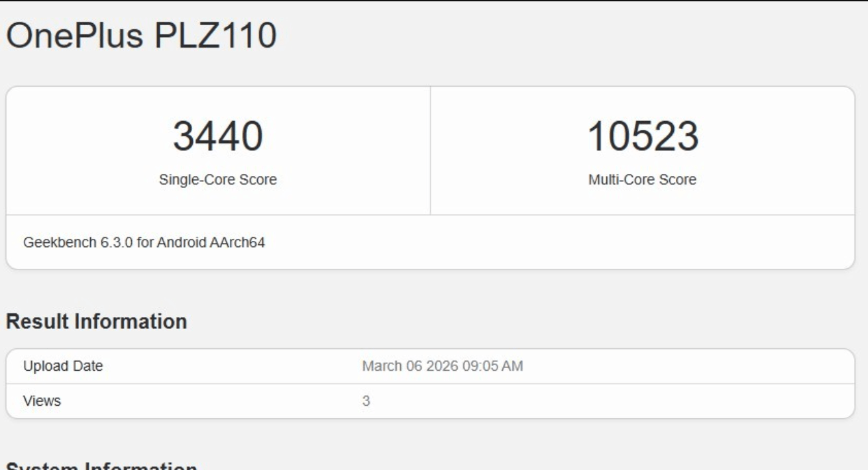Select the date March 06 2026 09:05 AM
868x470 pixels.
pyautogui.click(x=443, y=366)
